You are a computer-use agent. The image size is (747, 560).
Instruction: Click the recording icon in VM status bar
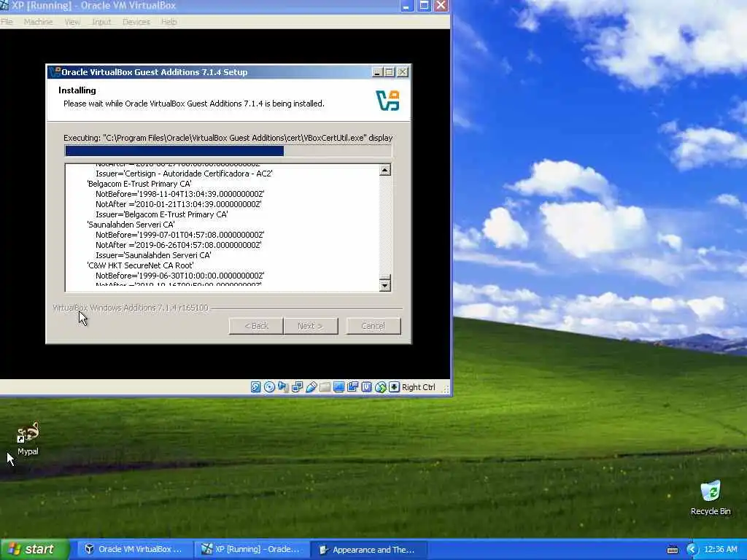point(352,387)
